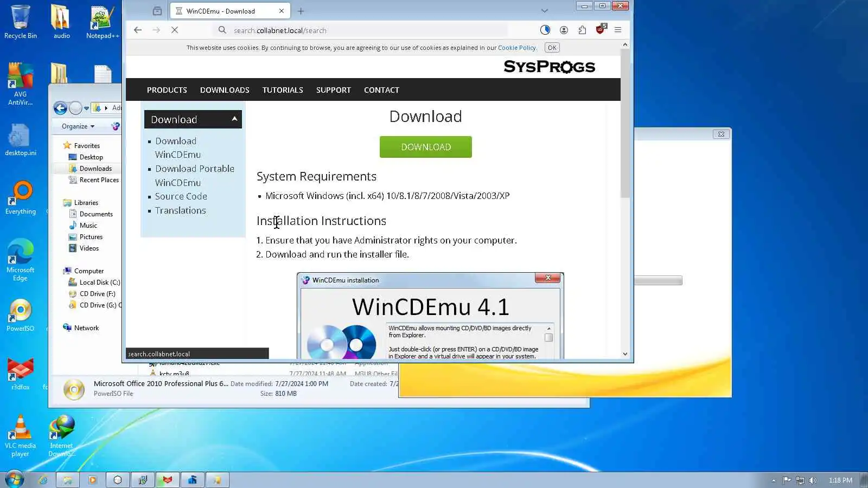Launch the PowerISO desktop shortcut
868x488 pixels.
point(21,315)
